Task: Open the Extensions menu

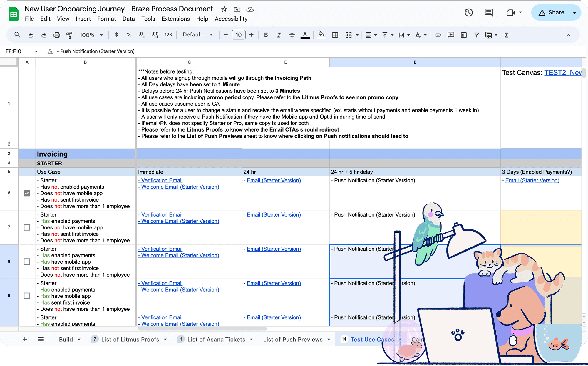Action: coord(175,19)
